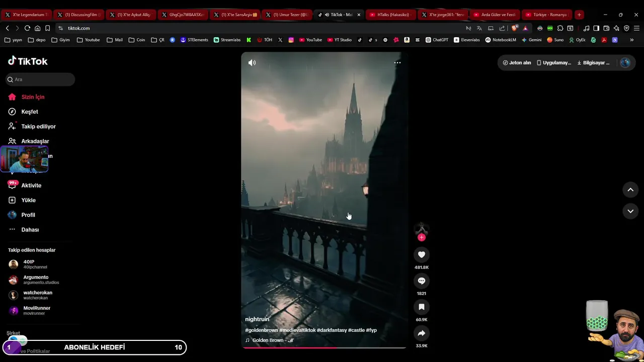
Task: Open the depo bookmark folder
Action: click(x=37, y=40)
